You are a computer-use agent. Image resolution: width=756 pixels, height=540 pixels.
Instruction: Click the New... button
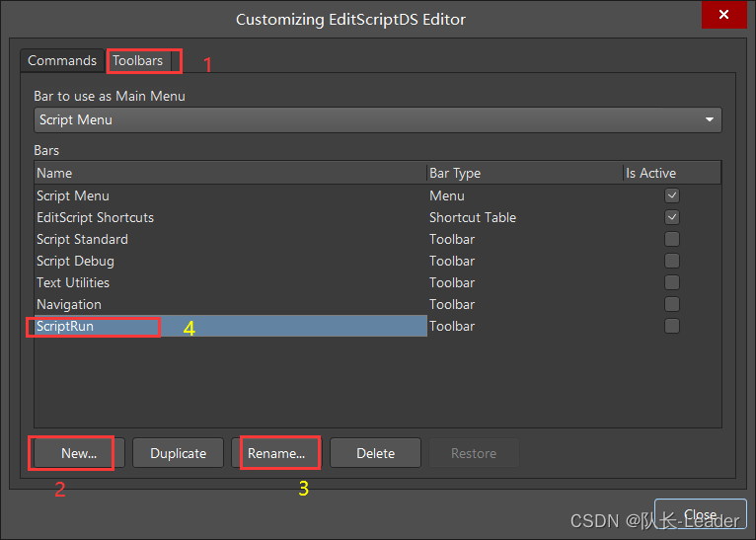(x=78, y=453)
